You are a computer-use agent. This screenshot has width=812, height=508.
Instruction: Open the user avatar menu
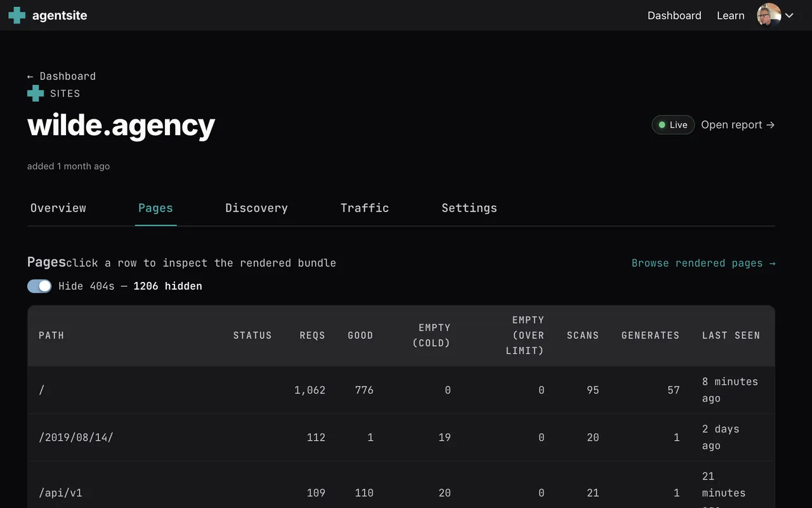point(769,15)
